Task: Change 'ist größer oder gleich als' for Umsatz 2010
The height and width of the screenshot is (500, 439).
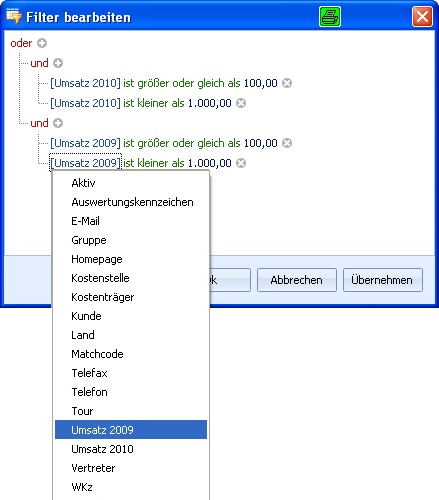Action: coord(182,83)
